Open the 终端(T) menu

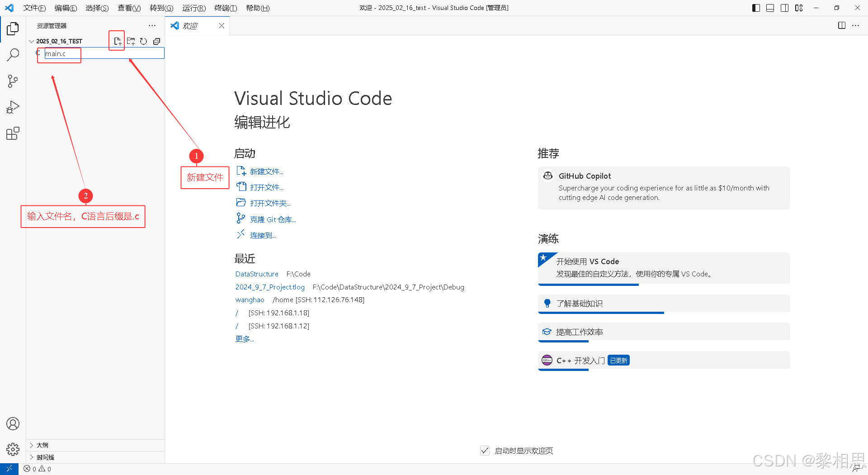click(x=226, y=8)
